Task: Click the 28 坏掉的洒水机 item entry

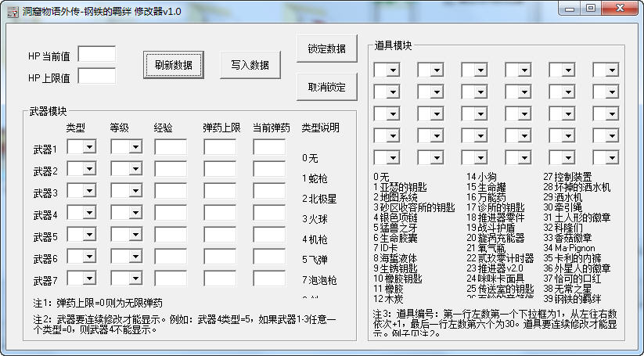Action: (577, 187)
